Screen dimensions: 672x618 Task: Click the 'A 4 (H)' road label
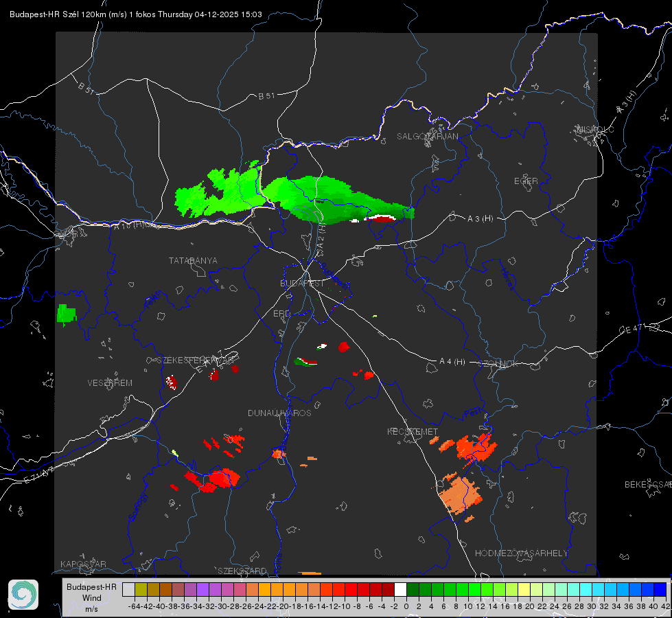point(452,362)
